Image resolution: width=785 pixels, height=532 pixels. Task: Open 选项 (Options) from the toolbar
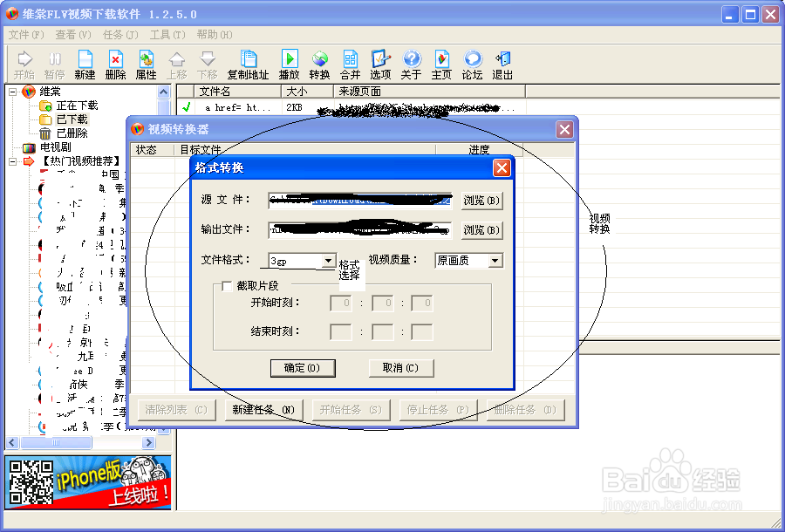click(380, 65)
